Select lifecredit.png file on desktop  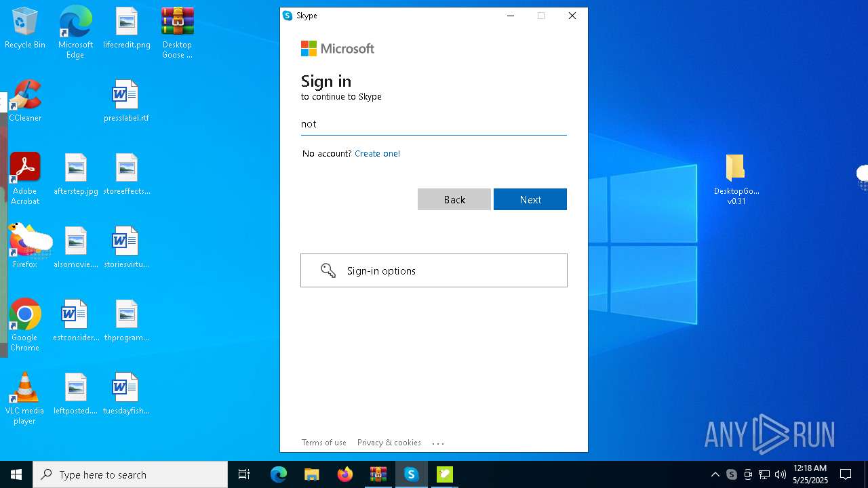tap(127, 28)
